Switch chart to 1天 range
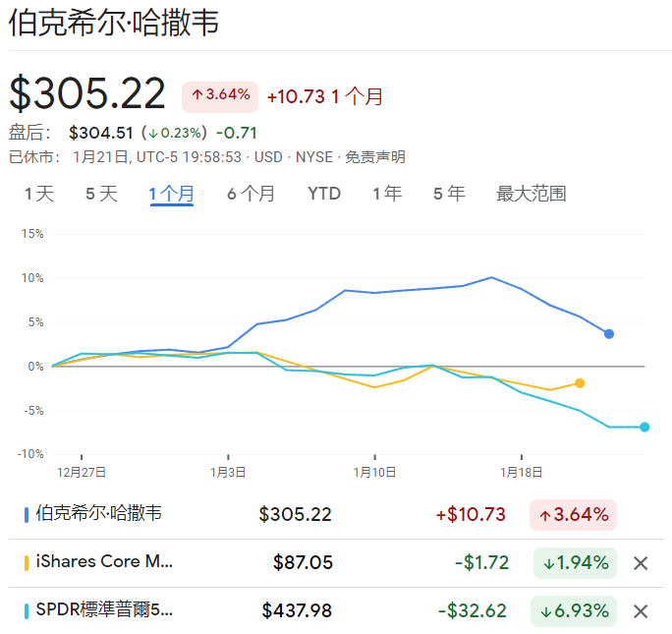 (39, 194)
